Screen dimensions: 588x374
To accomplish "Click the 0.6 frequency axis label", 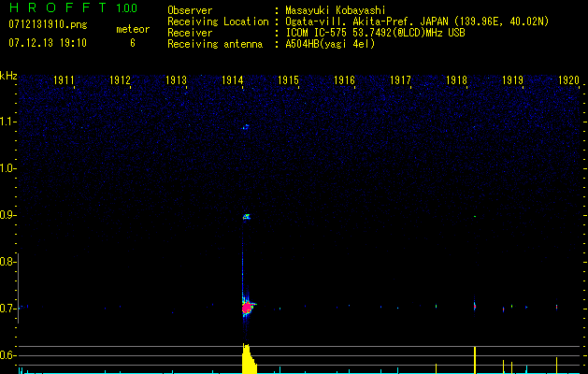I will 8,355.
